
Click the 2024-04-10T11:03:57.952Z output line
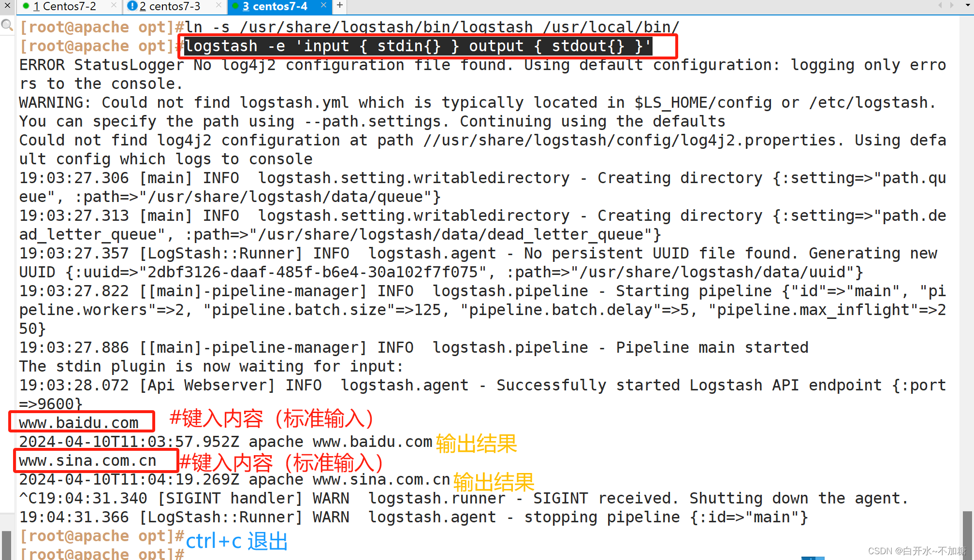click(226, 442)
